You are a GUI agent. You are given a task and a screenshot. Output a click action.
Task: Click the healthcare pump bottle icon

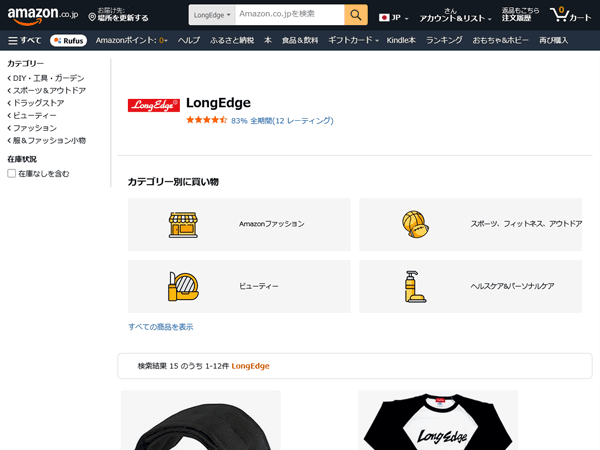point(415,287)
